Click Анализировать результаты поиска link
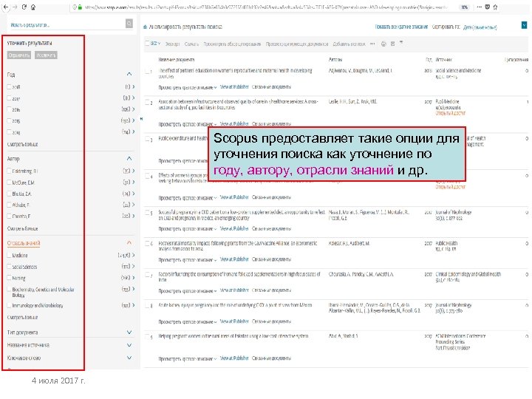The width and height of the screenshot is (532, 399). (185, 27)
